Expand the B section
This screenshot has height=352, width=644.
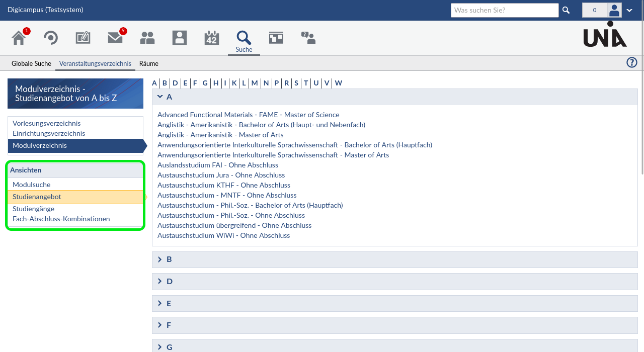point(160,259)
